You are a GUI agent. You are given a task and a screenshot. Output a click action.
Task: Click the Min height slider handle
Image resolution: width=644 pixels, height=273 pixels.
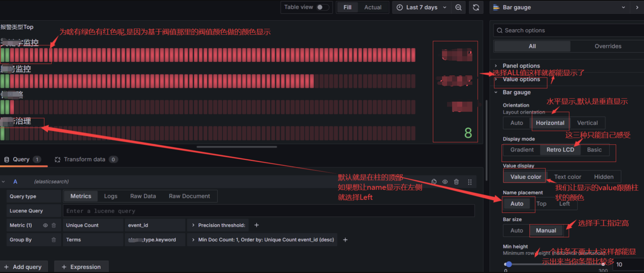pyautogui.click(x=509, y=264)
